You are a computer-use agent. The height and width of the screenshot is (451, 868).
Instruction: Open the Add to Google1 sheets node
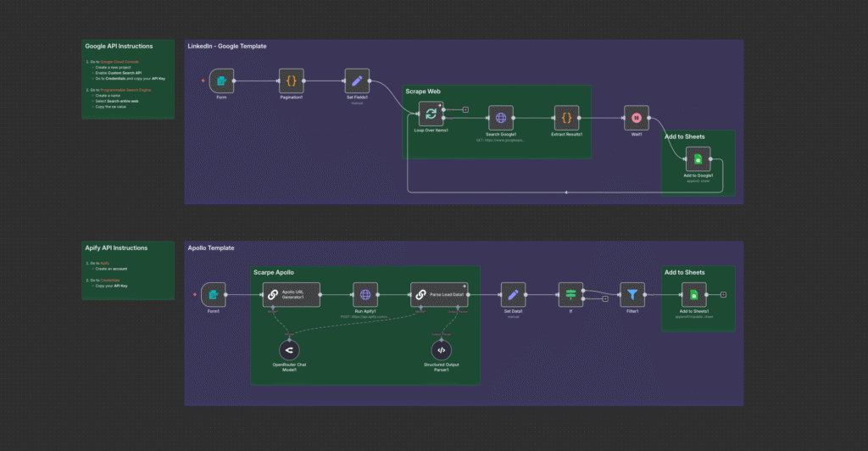(698, 159)
